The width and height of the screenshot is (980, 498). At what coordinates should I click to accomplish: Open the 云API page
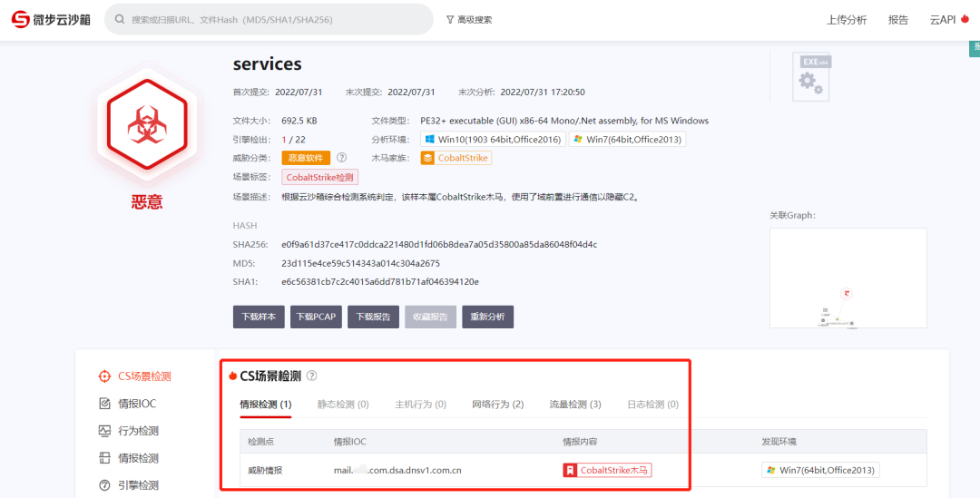tap(943, 19)
